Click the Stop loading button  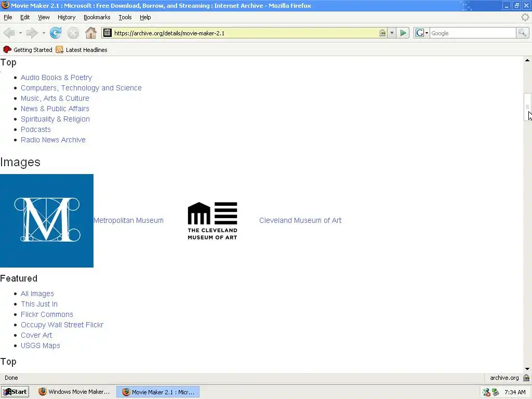coord(73,33)
